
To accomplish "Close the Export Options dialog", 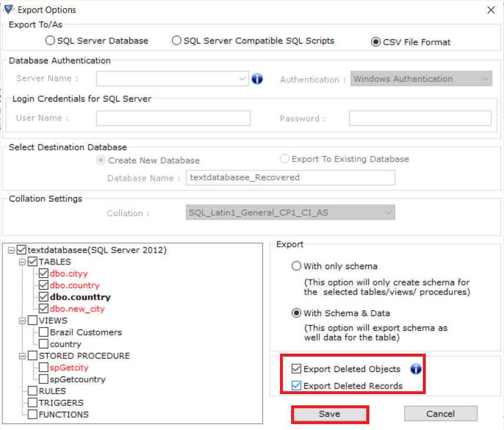I will click(x=491, y=10).
